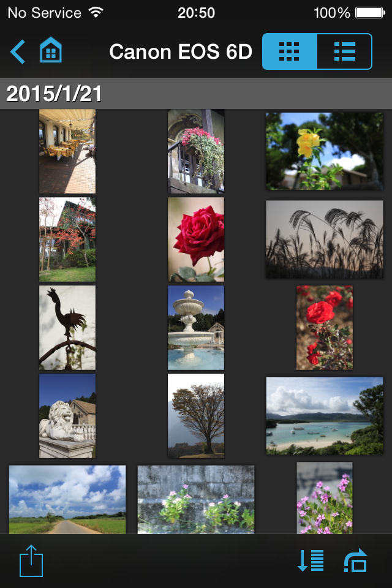This screenshot has height=588, width=392.
Task: Go to the home screen icon
Action: tap(51, 51)
